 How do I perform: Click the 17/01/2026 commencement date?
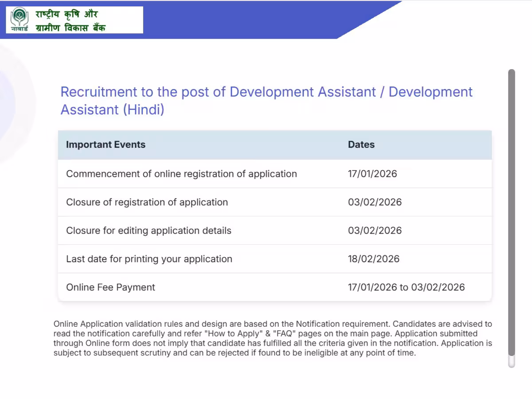(x=372, y=174)
